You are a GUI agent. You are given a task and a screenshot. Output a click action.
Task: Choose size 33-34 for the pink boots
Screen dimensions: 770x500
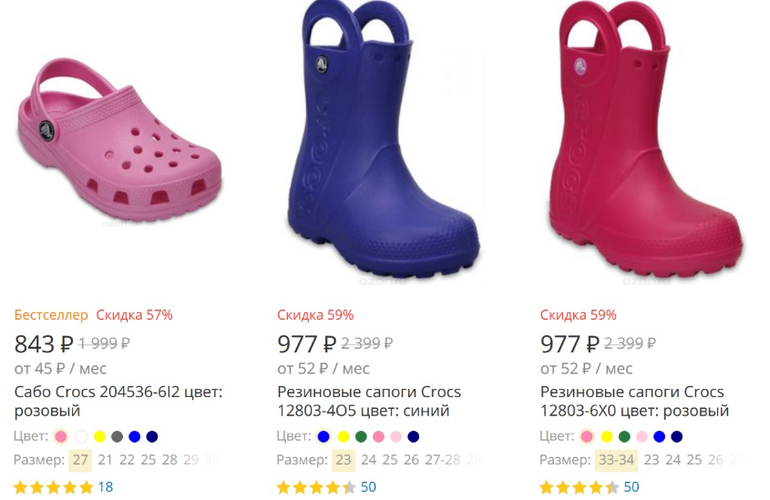(x=614, y=460)
